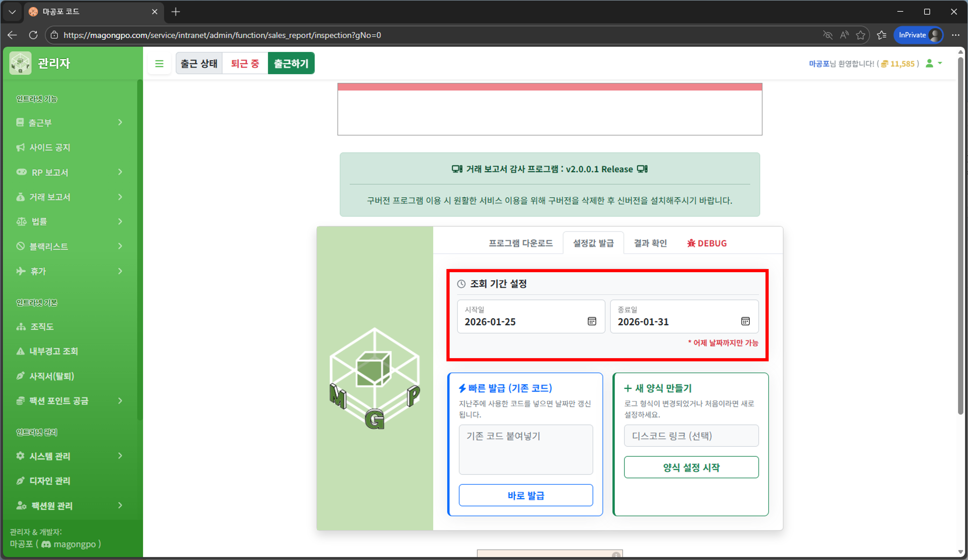This screenshot has width=968, height=560.
Task: Open the user account dropdown at top right
Action: click(934, 63)
